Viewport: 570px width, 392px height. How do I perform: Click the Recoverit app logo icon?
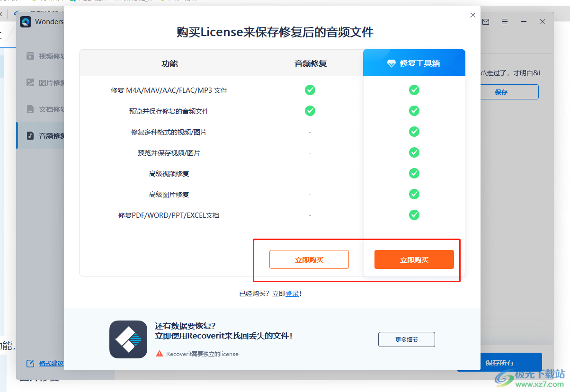(128, 339)
